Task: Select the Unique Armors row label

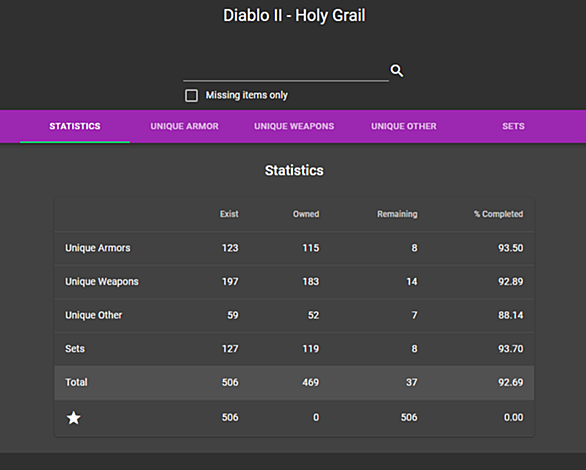Action: 98,248
